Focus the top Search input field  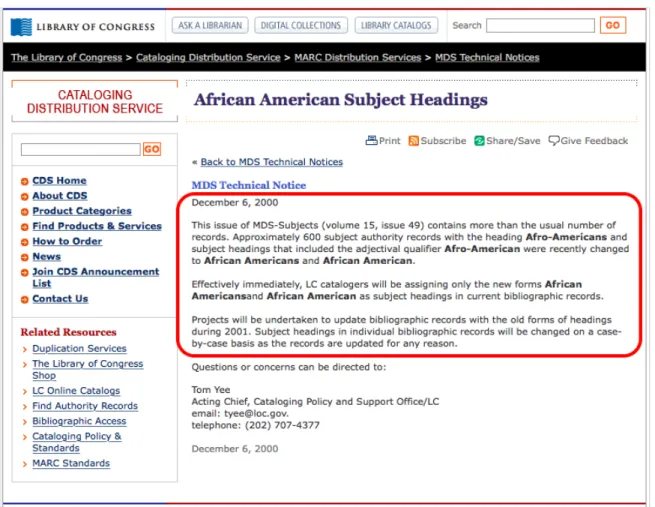pyautogui.click(x=540, y=25)
